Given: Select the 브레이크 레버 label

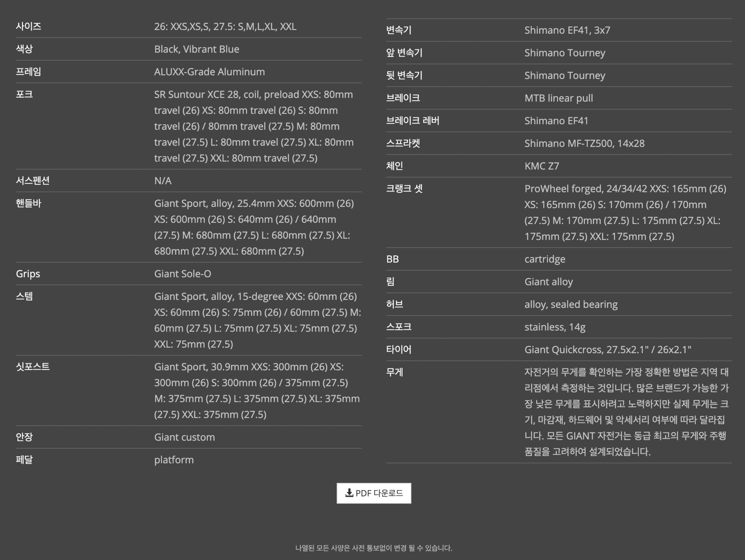Looking at the screenshot, I should click(412, 121).
